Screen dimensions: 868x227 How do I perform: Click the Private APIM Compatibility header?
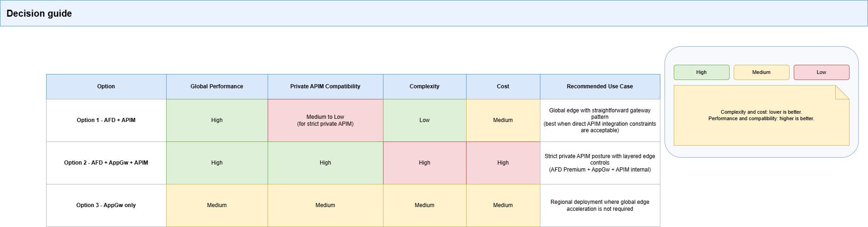point(325,86)
